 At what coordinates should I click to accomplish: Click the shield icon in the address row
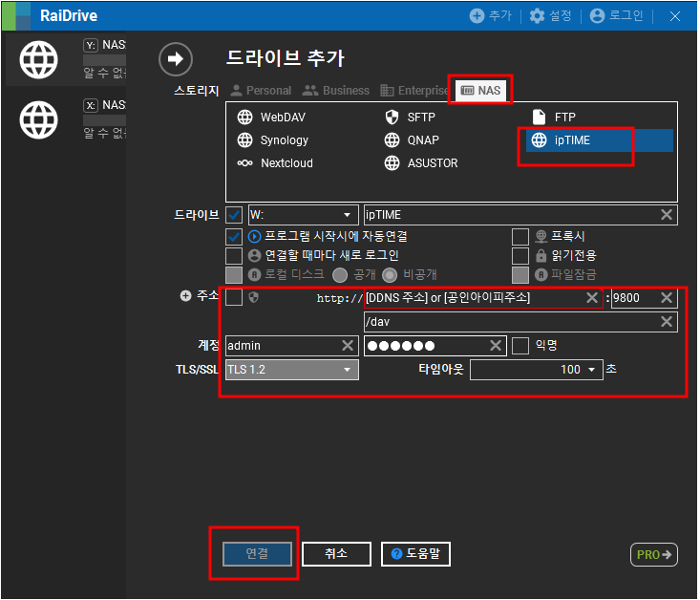pos(254,297)
